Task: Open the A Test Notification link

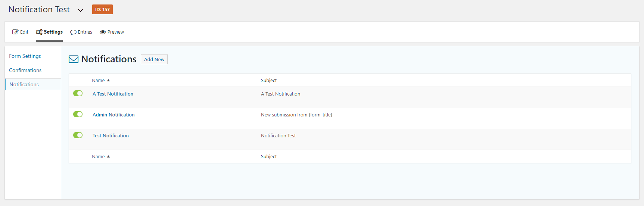Action: pyautogui.click(x=113, y=94)
